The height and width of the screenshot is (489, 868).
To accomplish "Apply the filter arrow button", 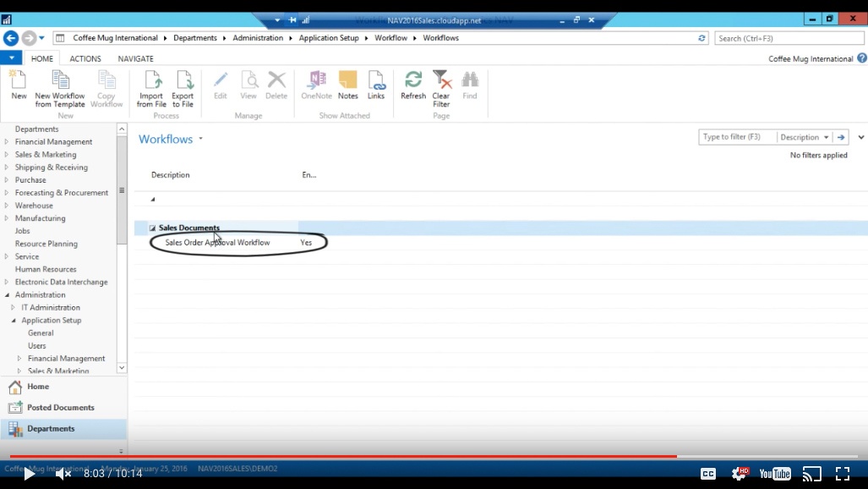I will click(x=841, y=137).
